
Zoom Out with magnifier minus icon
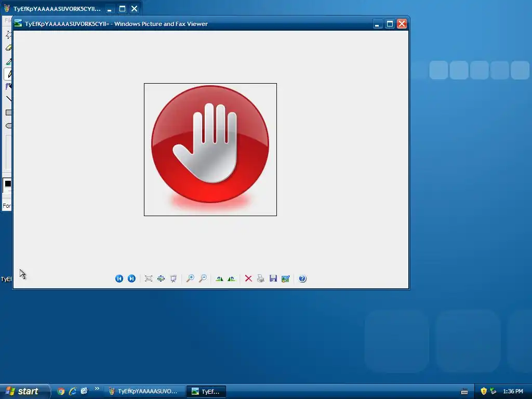(203, 278)
